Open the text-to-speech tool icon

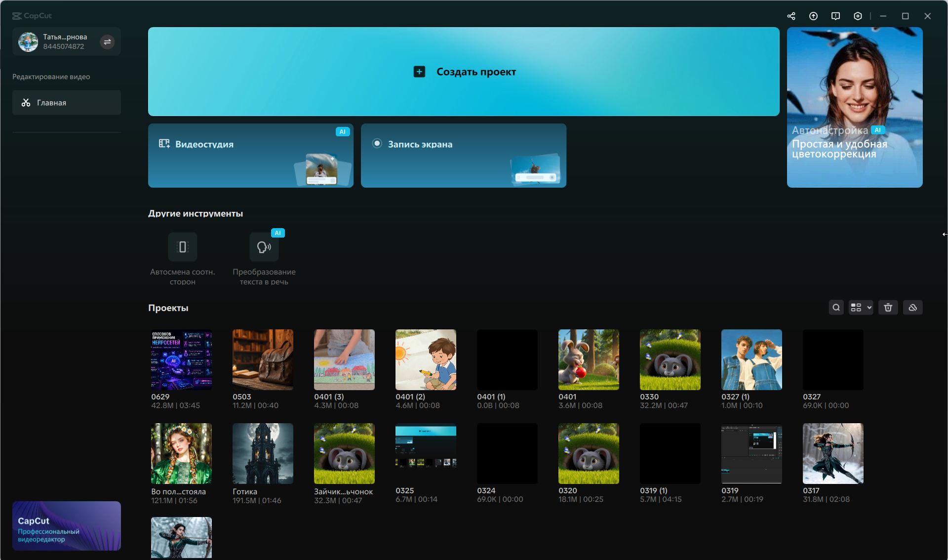[x=264, y=247]
